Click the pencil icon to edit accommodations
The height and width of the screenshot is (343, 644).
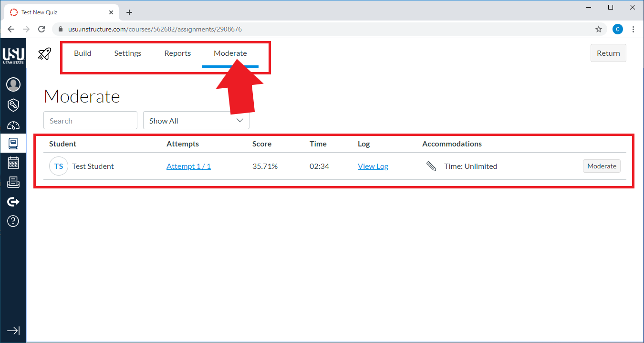(431, 166)
